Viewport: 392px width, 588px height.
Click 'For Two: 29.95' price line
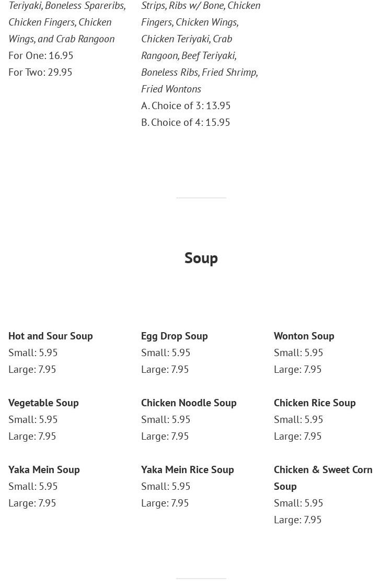[x=40, y=72]
